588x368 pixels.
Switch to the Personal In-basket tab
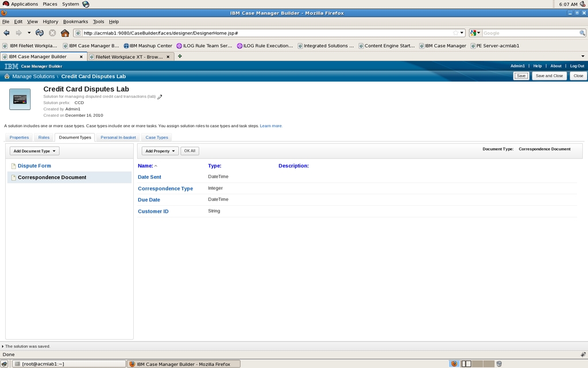pos(118,137)
